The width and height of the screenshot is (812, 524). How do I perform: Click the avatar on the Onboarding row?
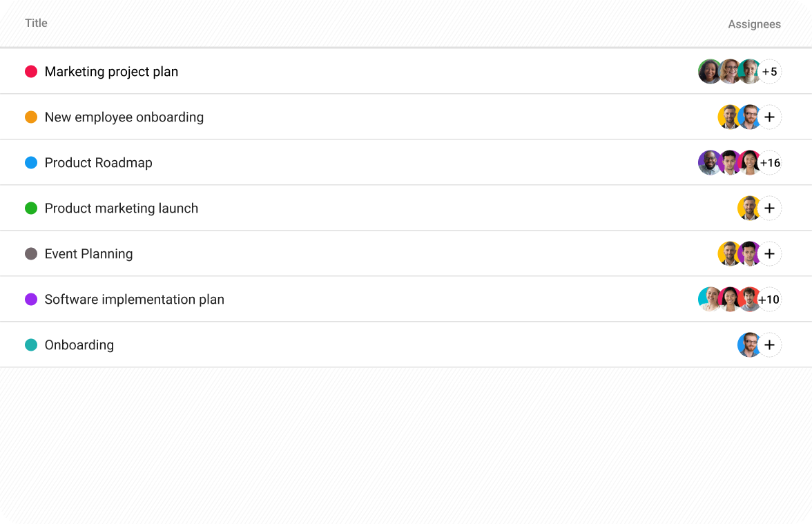[747, 345]
